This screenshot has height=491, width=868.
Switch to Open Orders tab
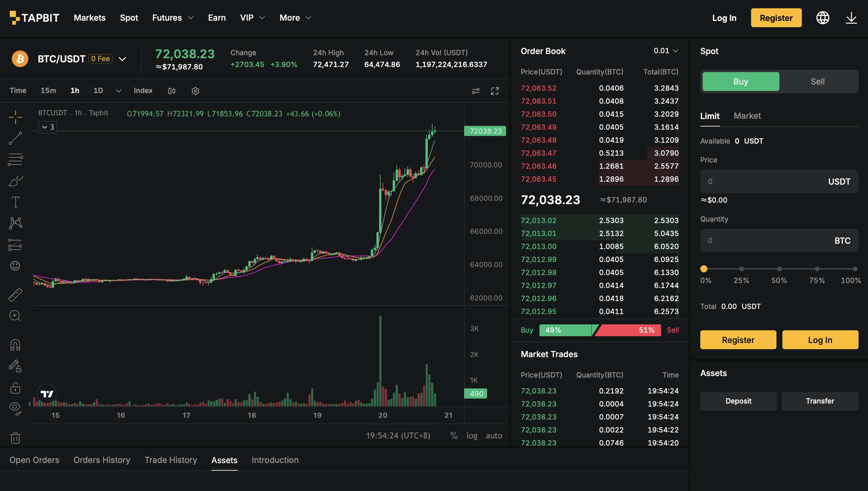pyautogui.click(x=34, y=460)
